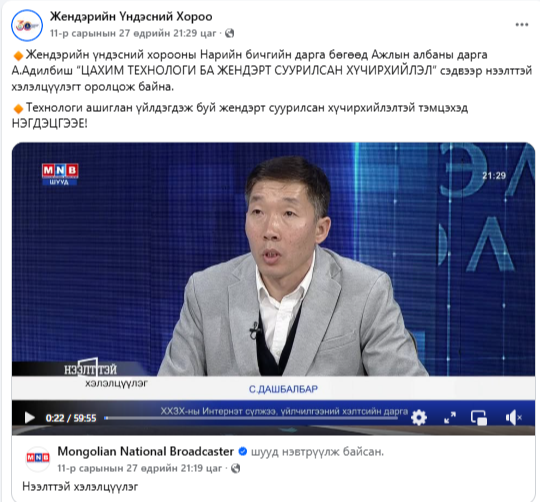Open original post timestamp 21:19 цаг
Screen dimensions: 540x503
(139, 468)
